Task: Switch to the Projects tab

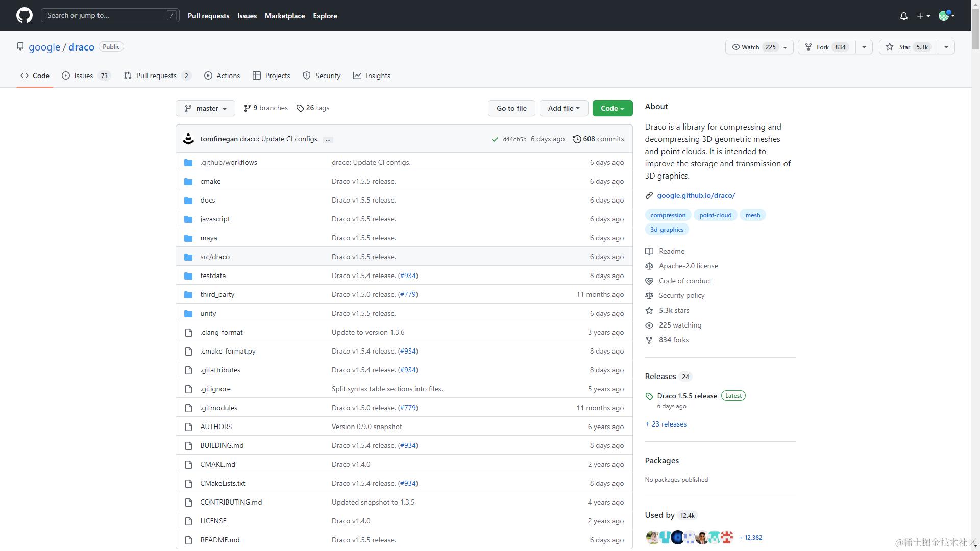Action: point(272,76)
